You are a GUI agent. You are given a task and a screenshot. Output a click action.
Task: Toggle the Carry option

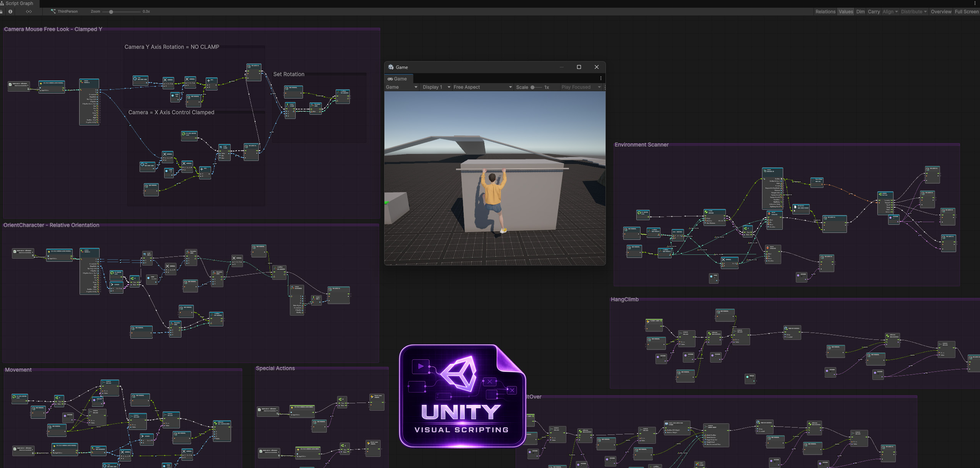point(874,12)
